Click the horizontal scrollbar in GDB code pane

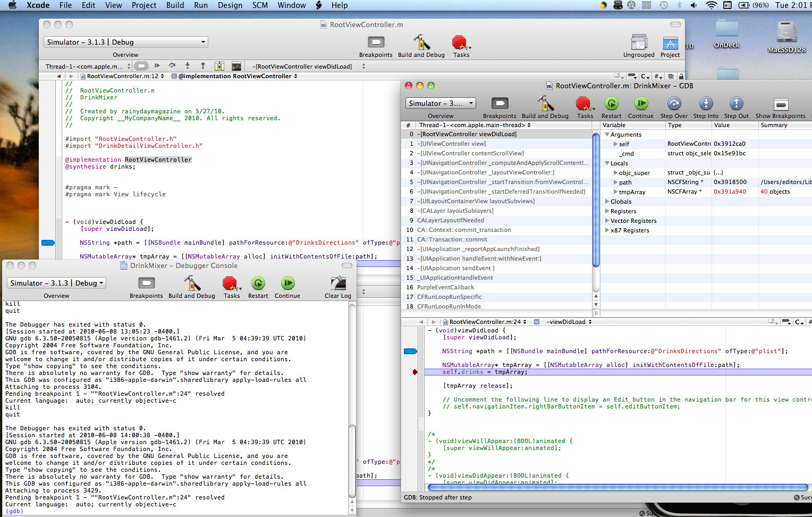(618, 487)
